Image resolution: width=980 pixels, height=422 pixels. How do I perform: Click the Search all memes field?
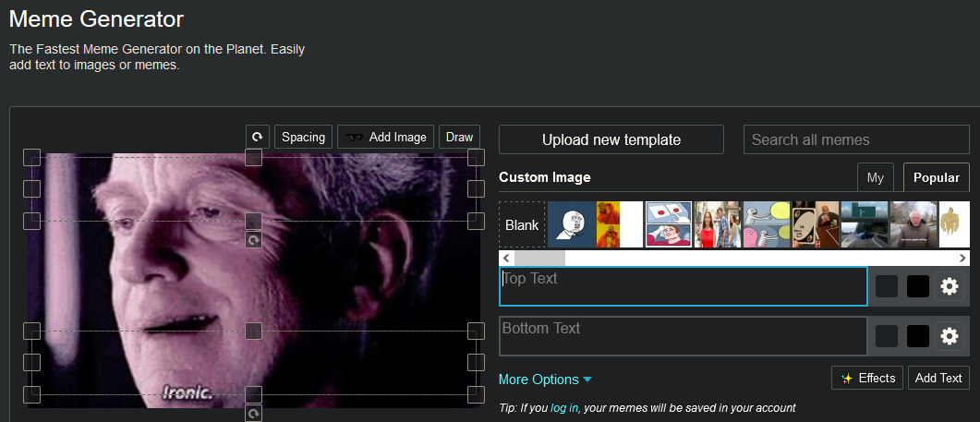(x=855, y=139)
